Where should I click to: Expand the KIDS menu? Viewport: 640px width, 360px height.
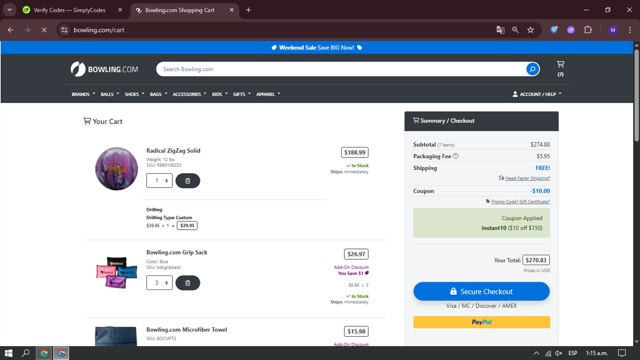220,94
